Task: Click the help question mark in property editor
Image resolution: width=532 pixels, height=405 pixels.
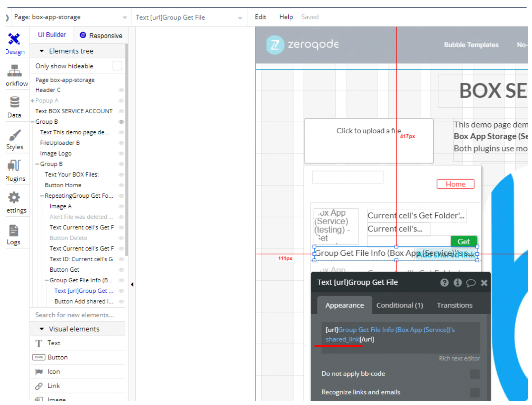Action: (x=444, y=282)
